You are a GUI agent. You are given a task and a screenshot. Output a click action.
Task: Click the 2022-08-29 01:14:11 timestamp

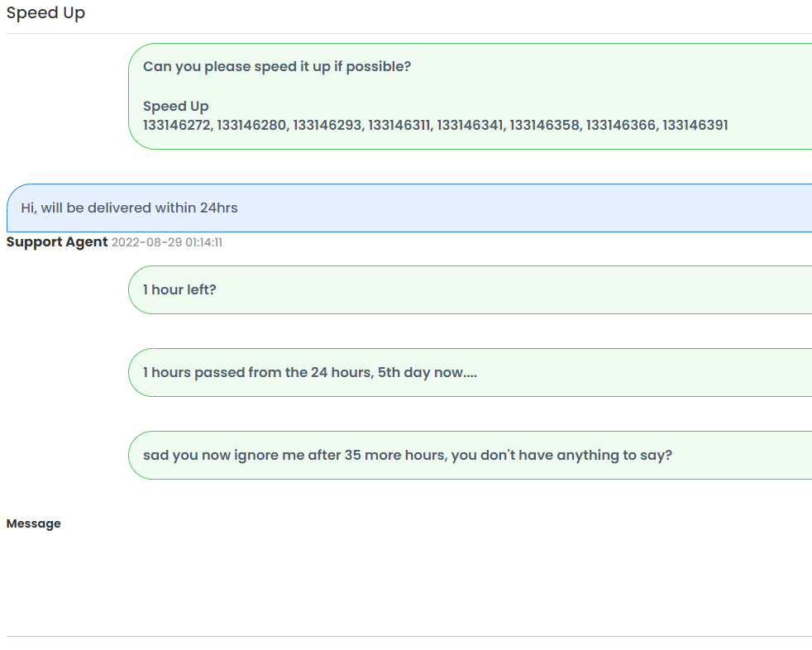pos(167,242)
